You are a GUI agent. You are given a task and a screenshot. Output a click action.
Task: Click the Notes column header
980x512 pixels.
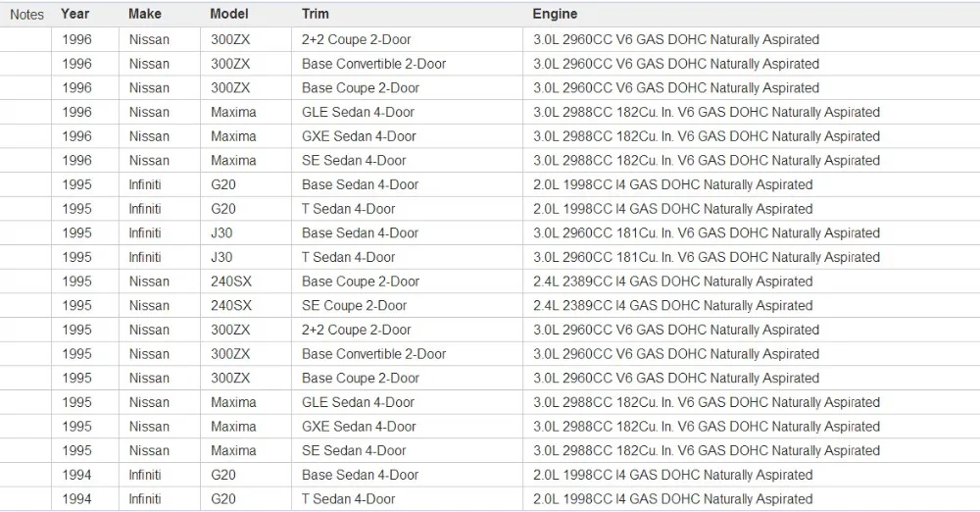pyautogui.click(x=26, y=15)
